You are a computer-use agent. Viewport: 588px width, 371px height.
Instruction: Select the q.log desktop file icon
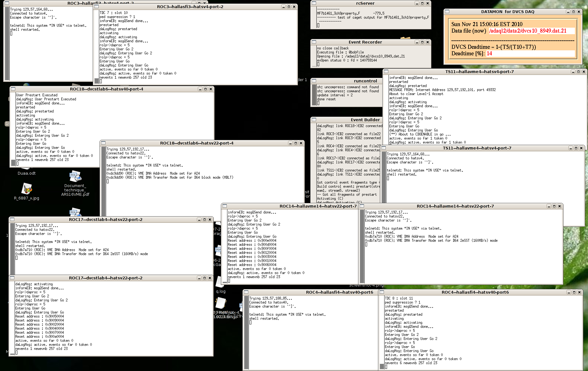[221, 285]
